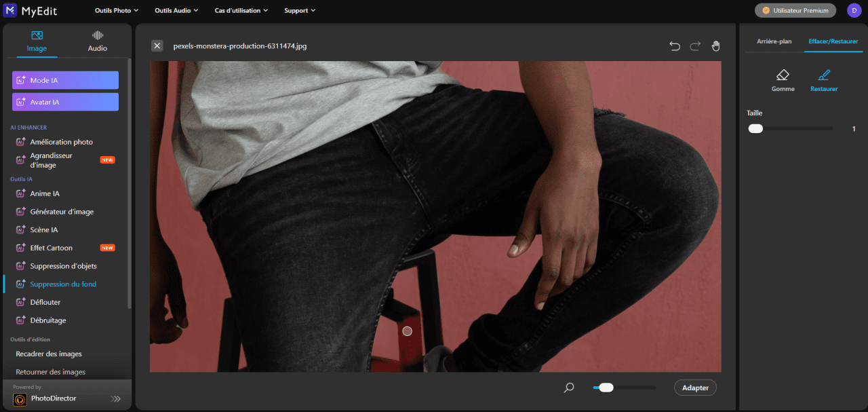Click the Effet Cartoon AI icon
Image resolution: width=868 pixels, height=412 pixels.
[x=21, y=248]
